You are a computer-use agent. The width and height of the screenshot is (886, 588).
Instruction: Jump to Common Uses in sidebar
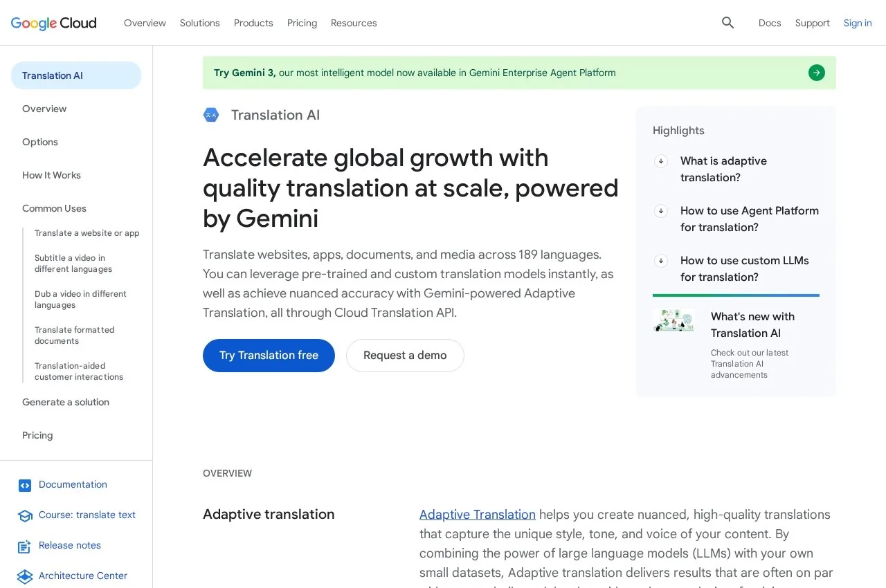click(x=54, y=208)
